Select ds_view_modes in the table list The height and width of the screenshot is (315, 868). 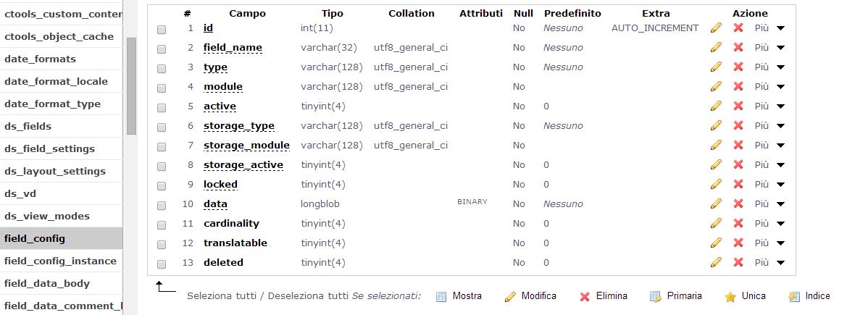(47, 216)
